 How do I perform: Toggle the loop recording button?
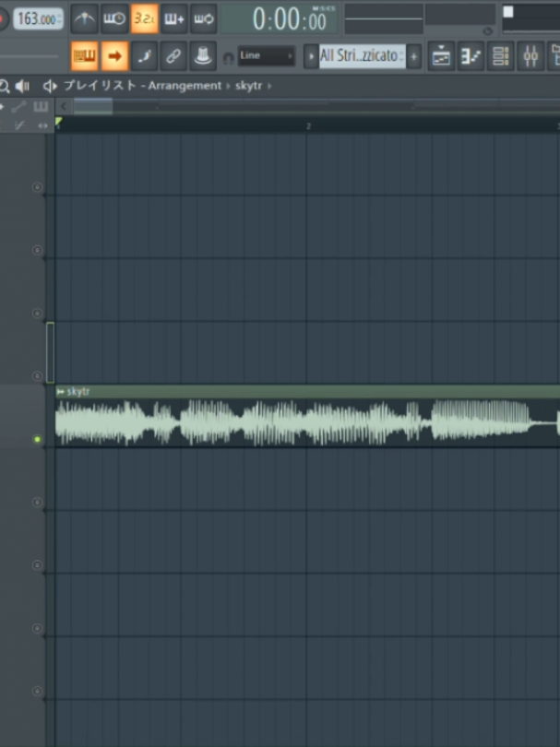(204, 18)
